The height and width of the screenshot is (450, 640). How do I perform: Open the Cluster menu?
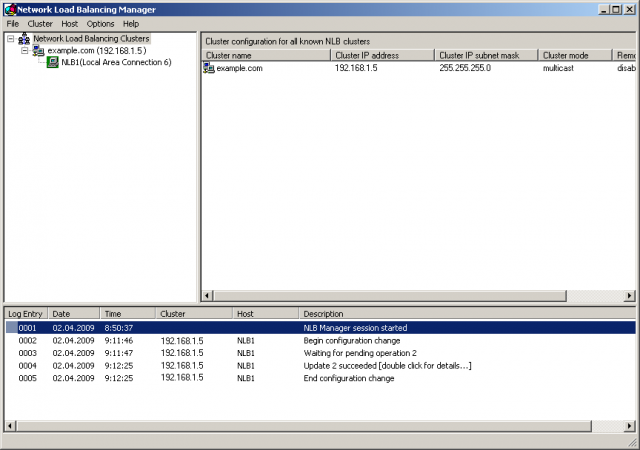(40, 24)
